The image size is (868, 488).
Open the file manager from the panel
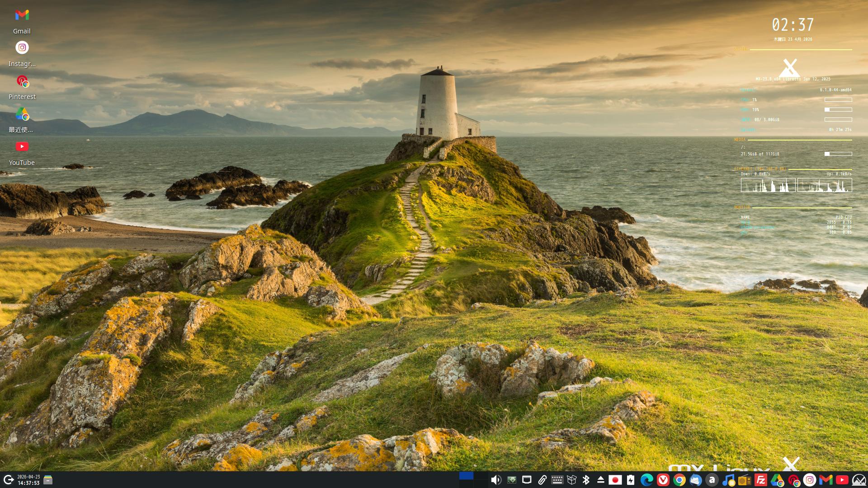coord(48,480)
